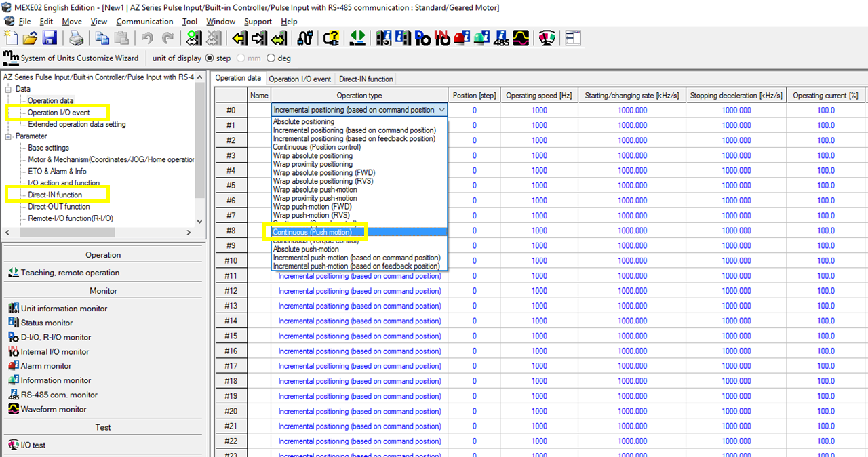Collapse the Parameter tree node
868x457 pixels.
tap(8, 136)
